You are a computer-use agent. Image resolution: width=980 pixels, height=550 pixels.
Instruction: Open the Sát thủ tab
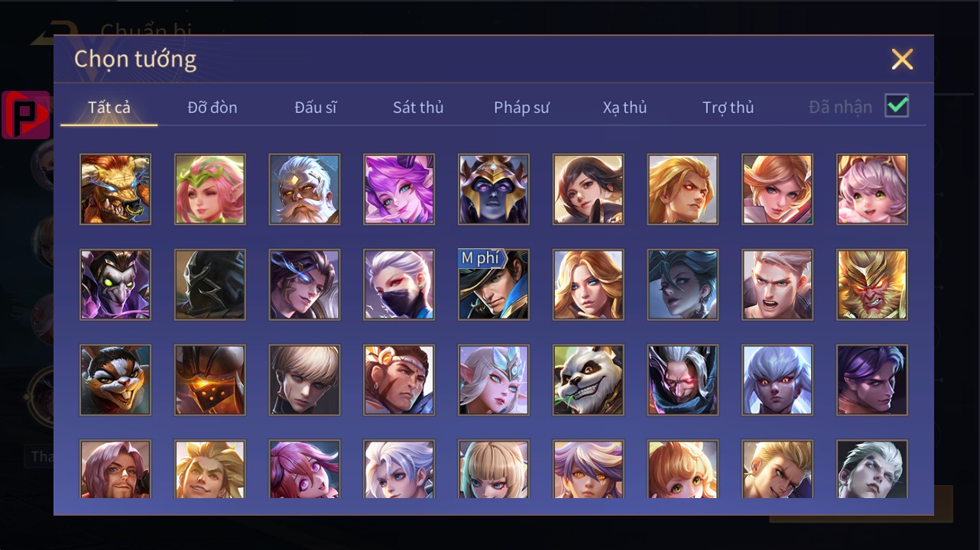pyautogui.click(x=418, y=108)
